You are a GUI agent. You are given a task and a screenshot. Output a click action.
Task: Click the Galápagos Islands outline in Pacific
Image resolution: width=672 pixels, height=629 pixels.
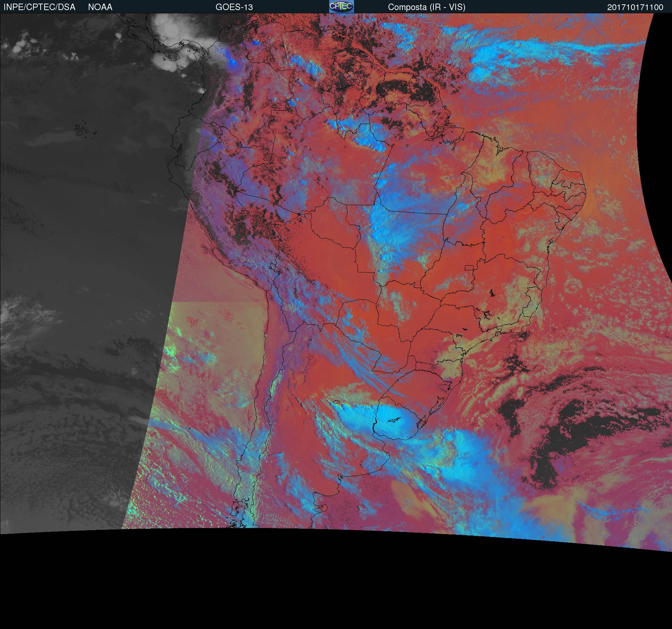[82, 130]
